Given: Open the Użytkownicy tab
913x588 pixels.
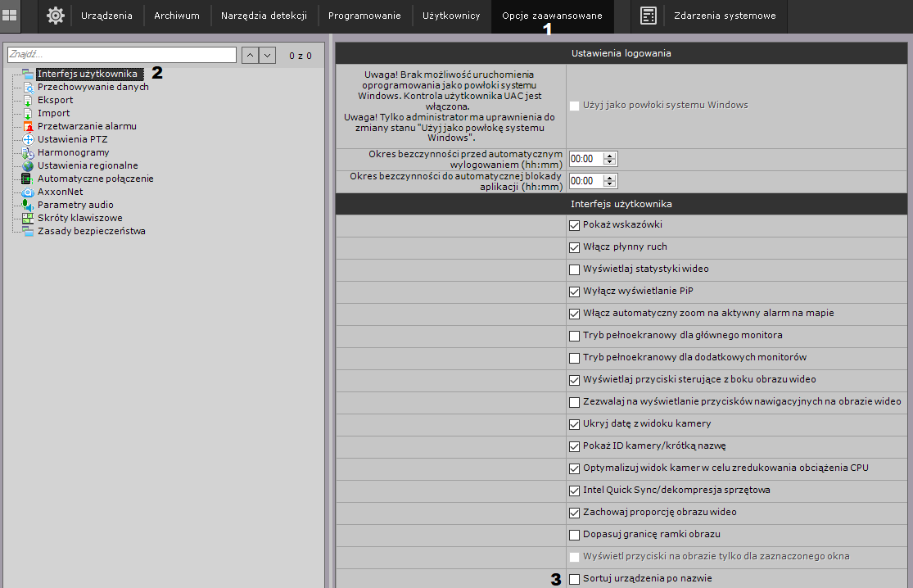Looking at the screenshot, I should (x=451, y=16).
